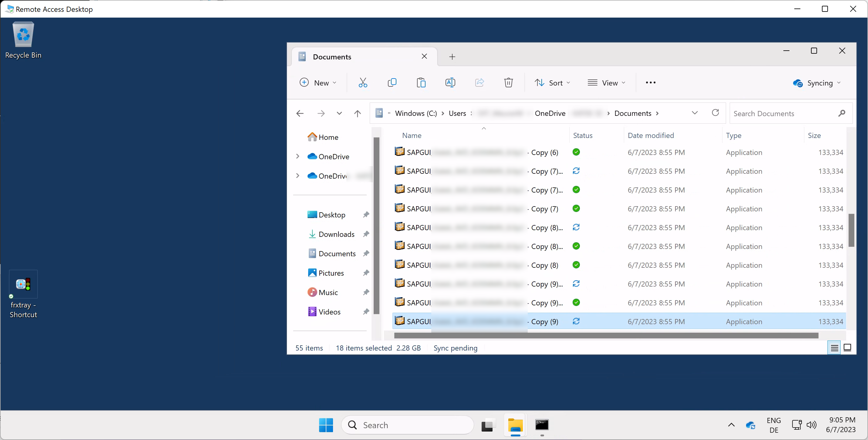Click the Cut scissors icon in toolbar
Image resolution: width=868 pixels, height=440 pixels.
click(362, 82)
